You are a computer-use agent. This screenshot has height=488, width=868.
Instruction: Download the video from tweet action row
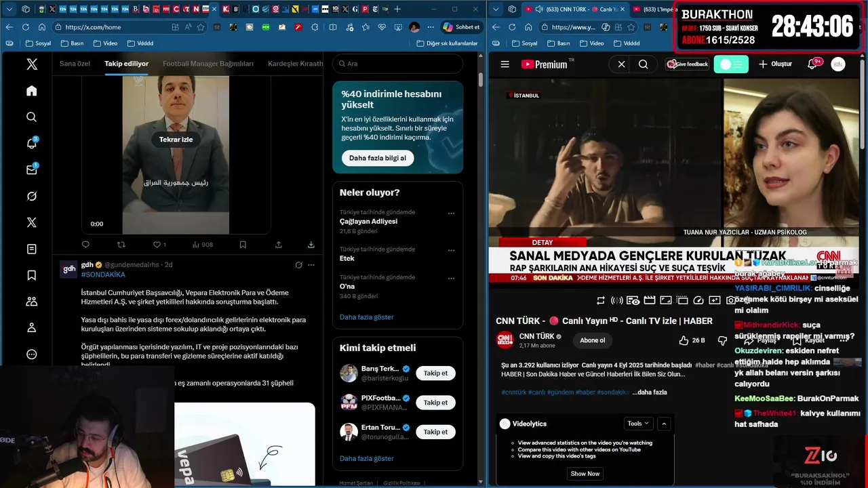(x=311, y=245)
